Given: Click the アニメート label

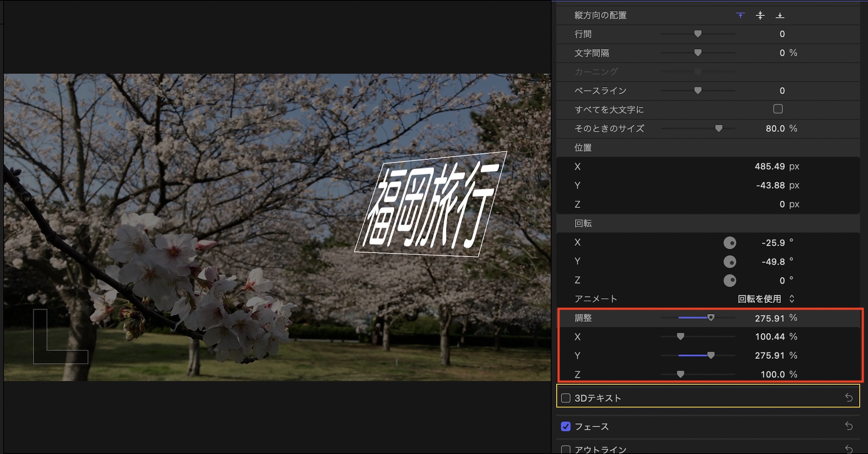Looking at the screenshot, I should [595, 299].
